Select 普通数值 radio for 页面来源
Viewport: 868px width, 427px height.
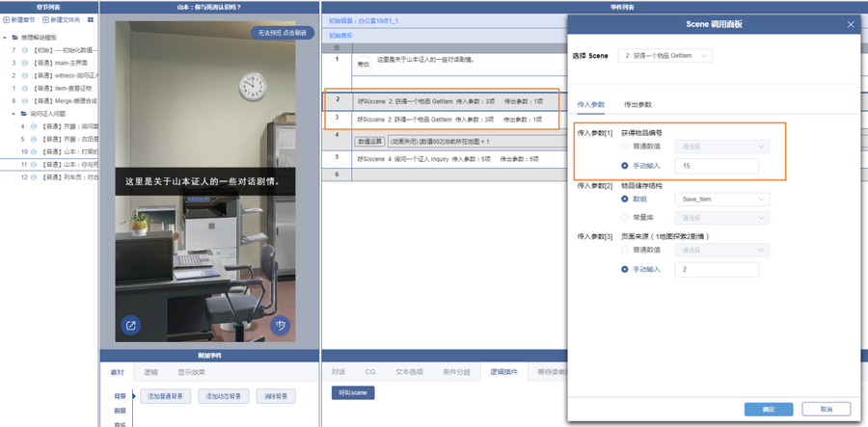point(627,250)
